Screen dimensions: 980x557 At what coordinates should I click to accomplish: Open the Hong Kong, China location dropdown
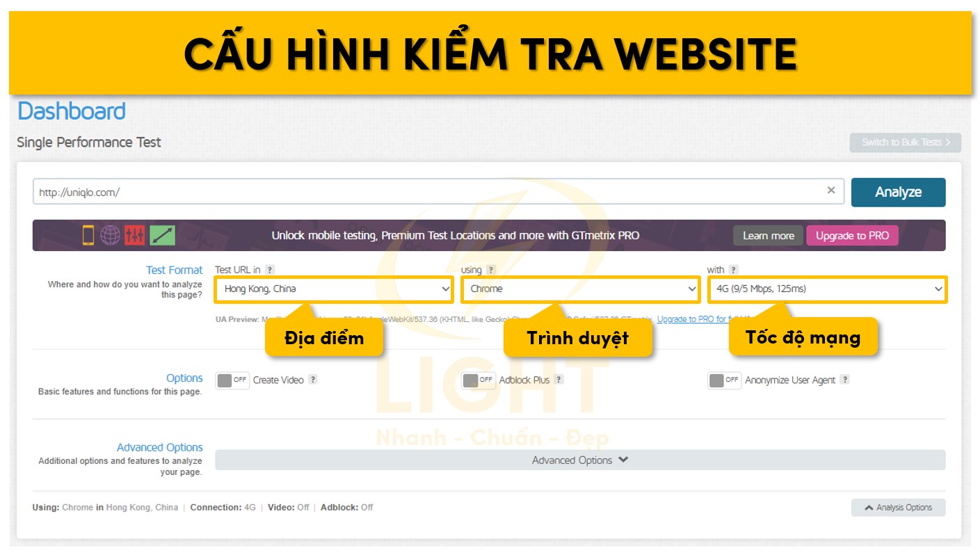[334, 289]
